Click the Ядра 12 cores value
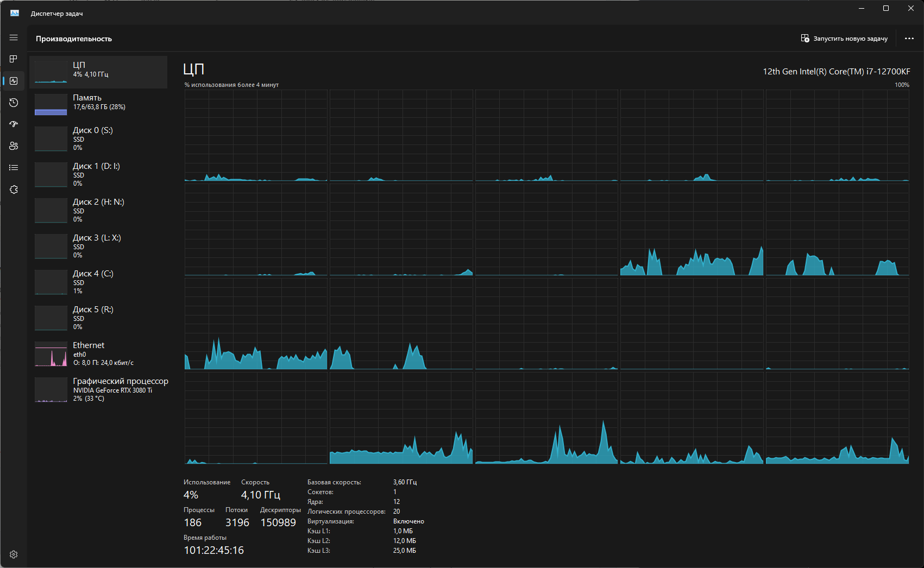The width and height of the screenshot is (924, 568). coord(397,502)
